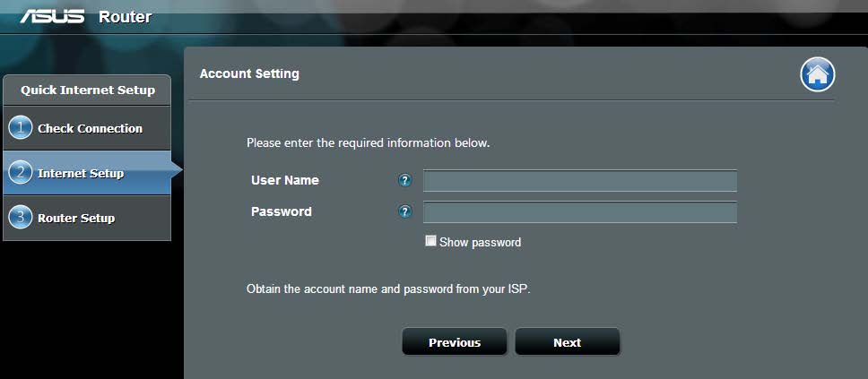Viewport: 868px width, 379px height.
Task: Click the step 1 number circle
Action: click(21, 128)
